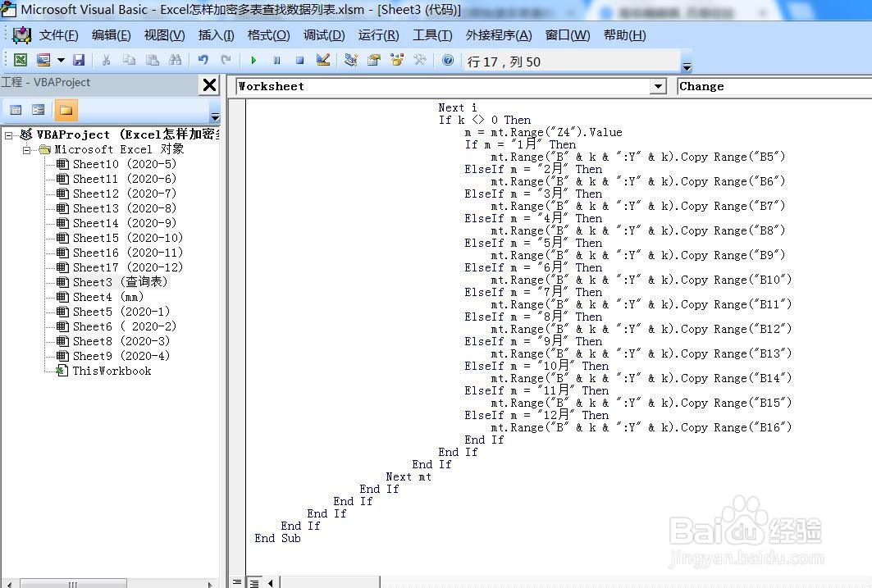This screenshot has height=588, width=872.
Task: Save the workbook with the floppy icon
Action: 79,60
